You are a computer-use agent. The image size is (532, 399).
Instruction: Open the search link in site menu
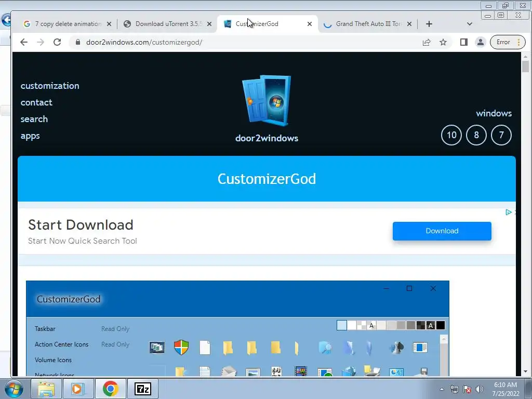34,119
